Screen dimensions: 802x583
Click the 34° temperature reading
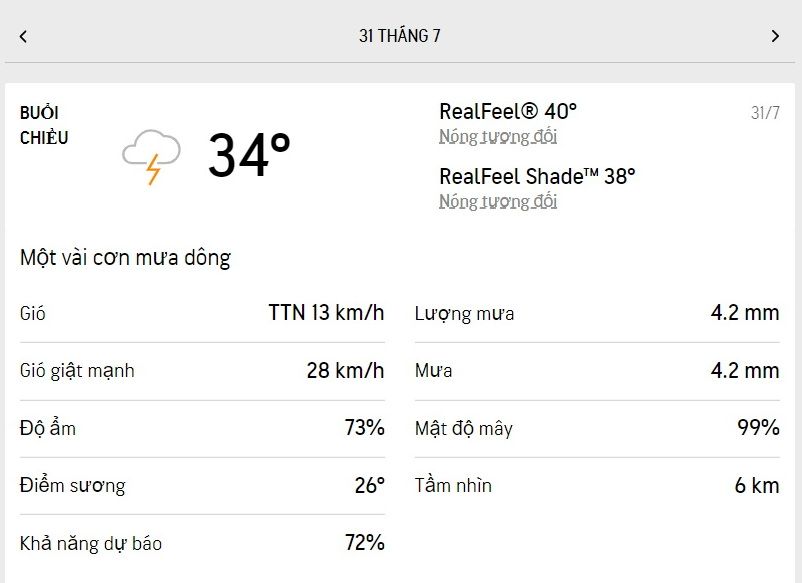249,156
